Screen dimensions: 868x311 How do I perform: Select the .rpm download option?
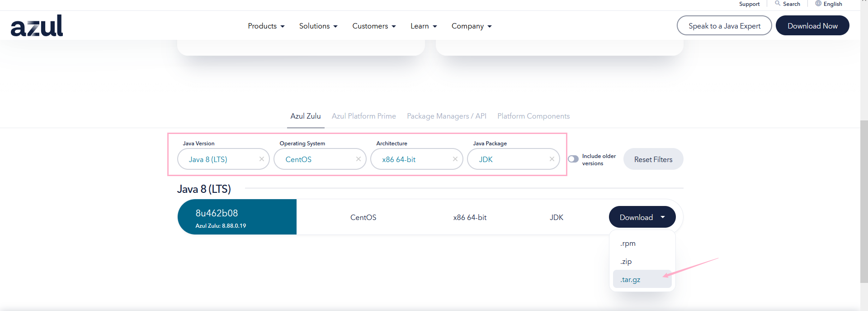click(x=642, y=244)
